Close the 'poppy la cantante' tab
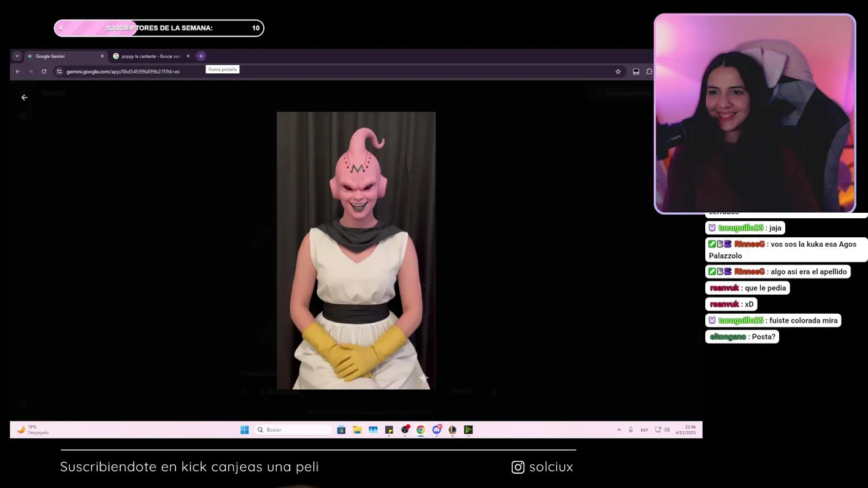 pyautogui.click(x=188, y=56)
